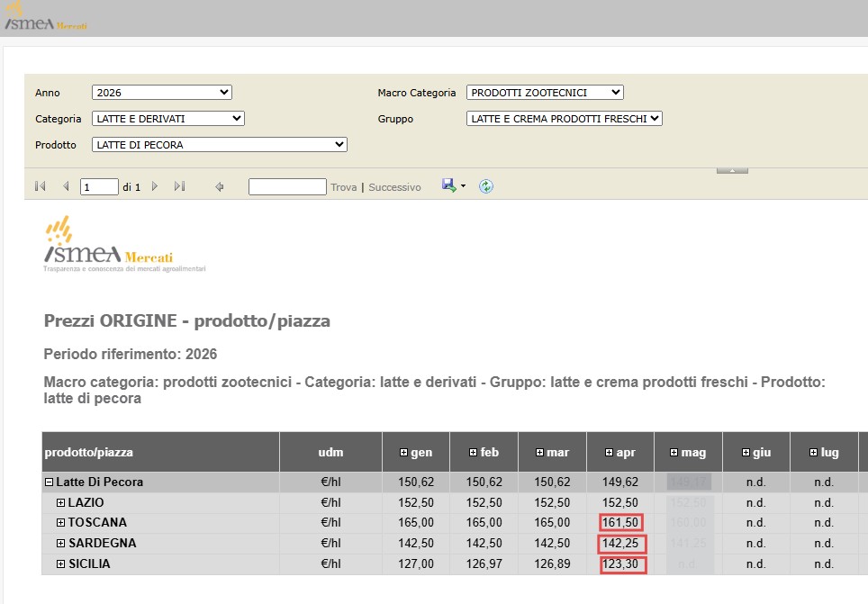
Task: Click the export save disk icon
Action: click(448, 185)
